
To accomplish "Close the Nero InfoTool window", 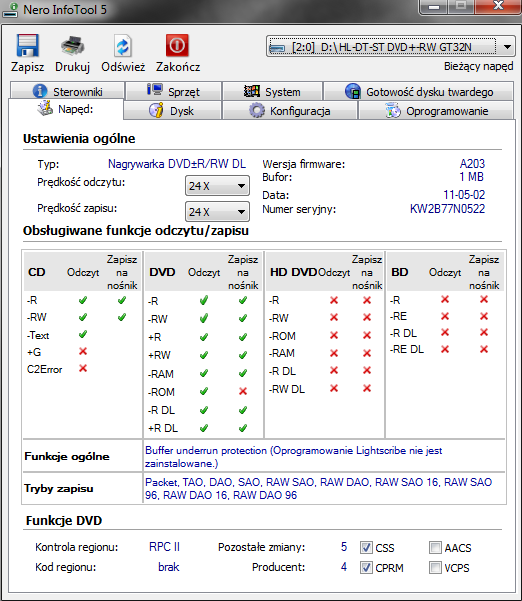I will 498,6.
